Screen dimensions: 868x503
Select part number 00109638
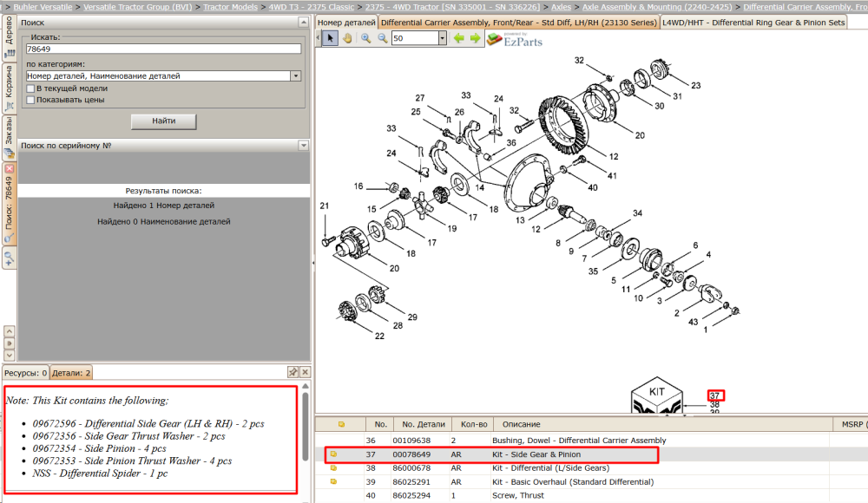click(x=411, y=441)
